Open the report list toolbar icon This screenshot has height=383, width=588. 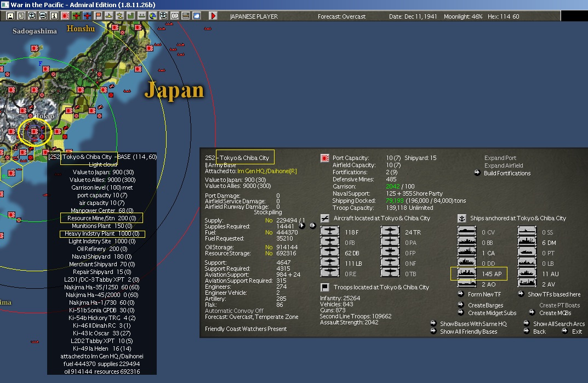21,16
